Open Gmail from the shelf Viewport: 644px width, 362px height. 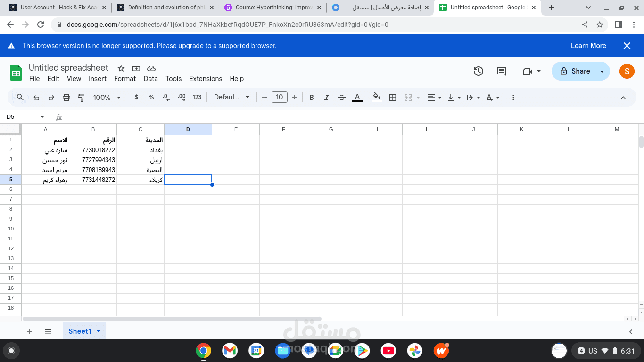coord(230,351)
